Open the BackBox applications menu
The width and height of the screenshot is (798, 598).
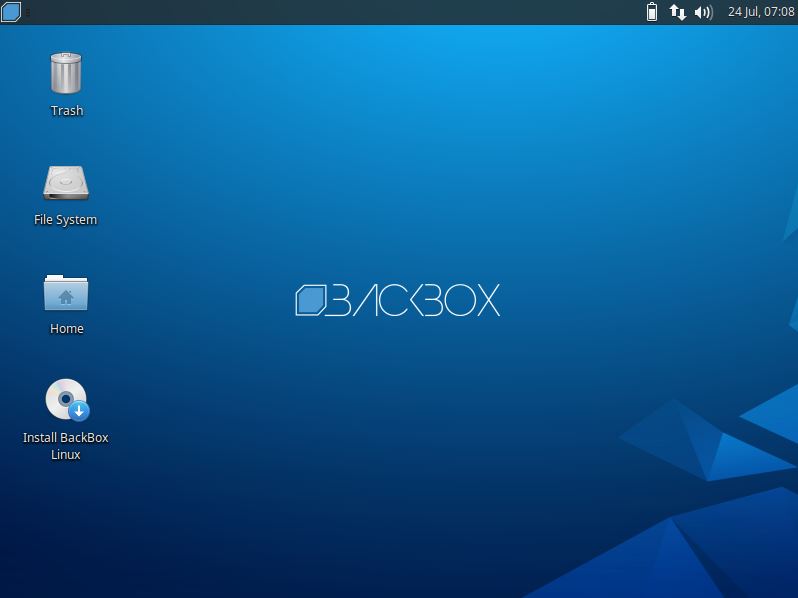(11, 12)
